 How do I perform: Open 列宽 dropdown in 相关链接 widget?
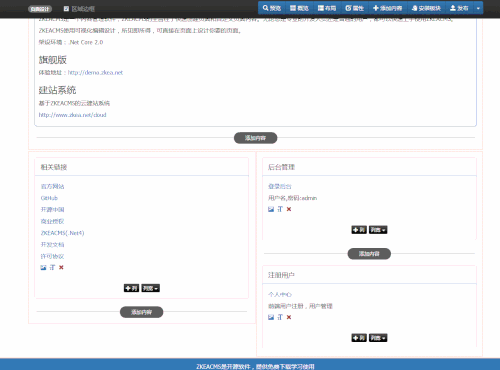(151, 288)
